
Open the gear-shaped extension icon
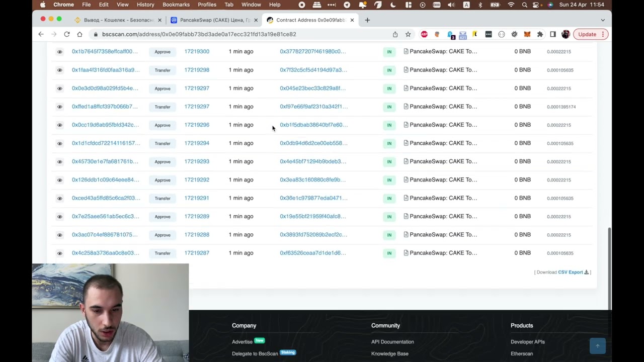[514, 34]
